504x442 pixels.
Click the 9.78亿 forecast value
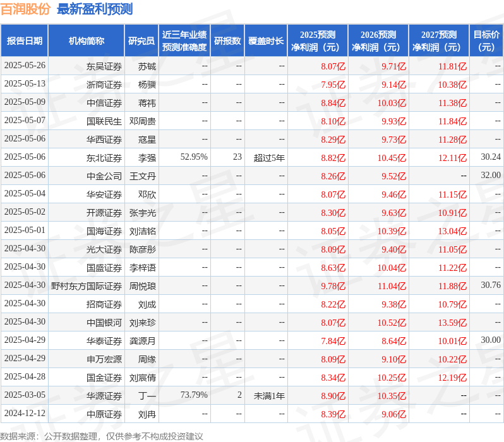point(333,287)
